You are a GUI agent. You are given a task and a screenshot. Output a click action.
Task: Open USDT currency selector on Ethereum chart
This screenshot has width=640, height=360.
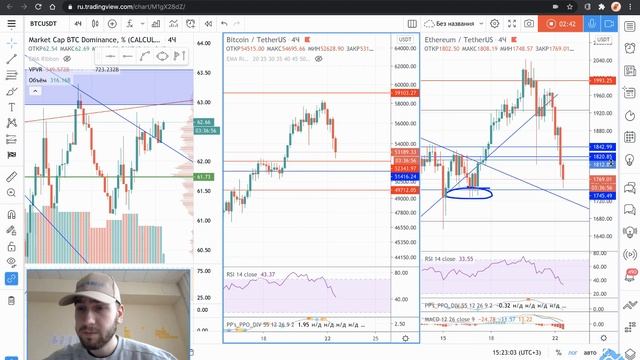[x=603, y=40]
